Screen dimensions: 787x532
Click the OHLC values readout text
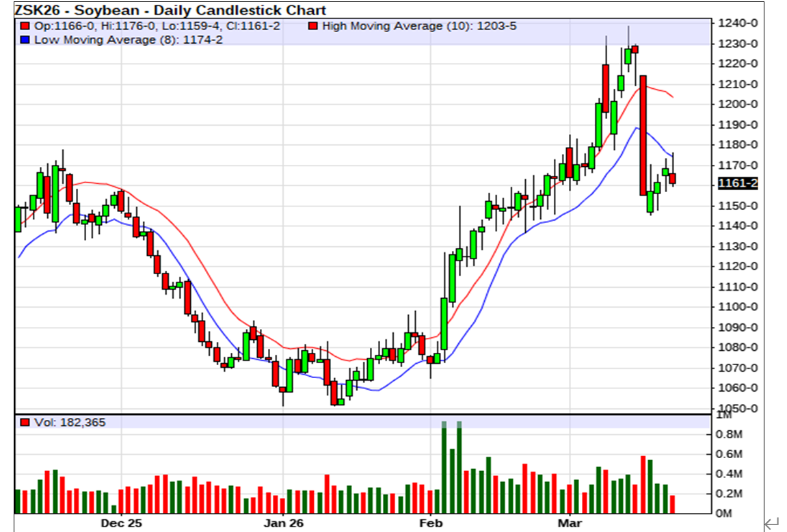[157, 26]
